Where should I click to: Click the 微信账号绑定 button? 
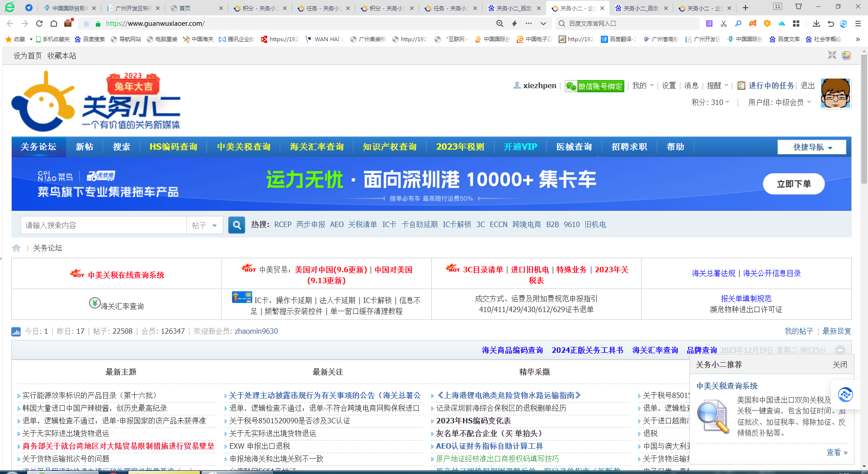pyautogui.click(x=594, y=86)
